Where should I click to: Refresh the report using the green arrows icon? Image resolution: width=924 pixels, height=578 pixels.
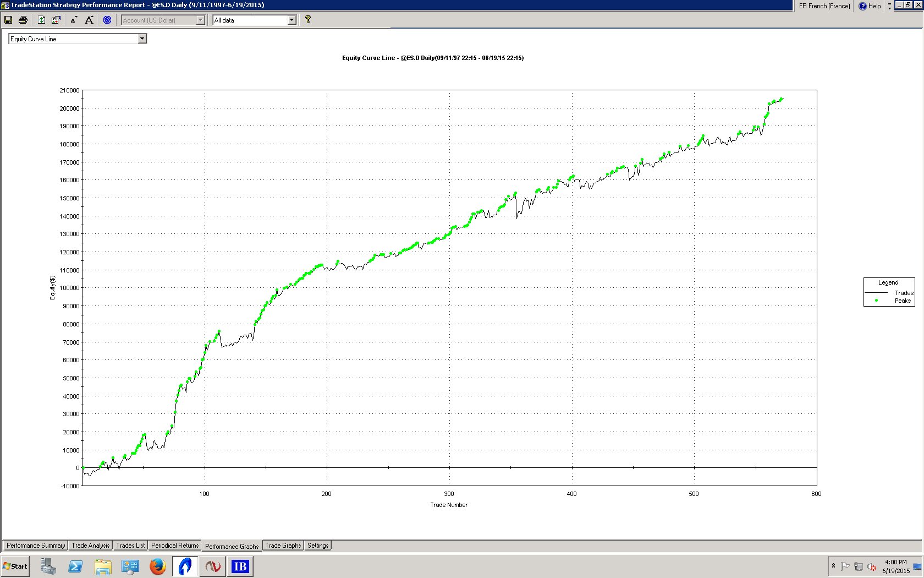pyautogui.click(x=41, y=20)
